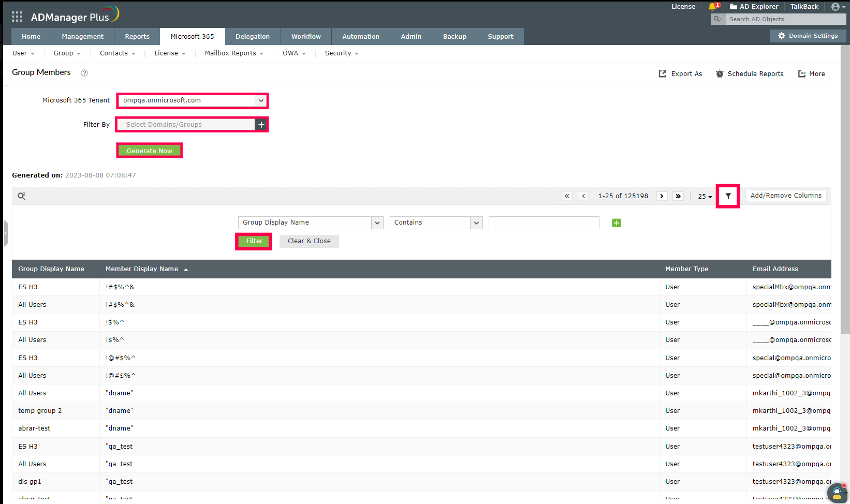This screenshot has height=504, width=850.
Task: Click the Search AD Objects input field
Action: 785,19
